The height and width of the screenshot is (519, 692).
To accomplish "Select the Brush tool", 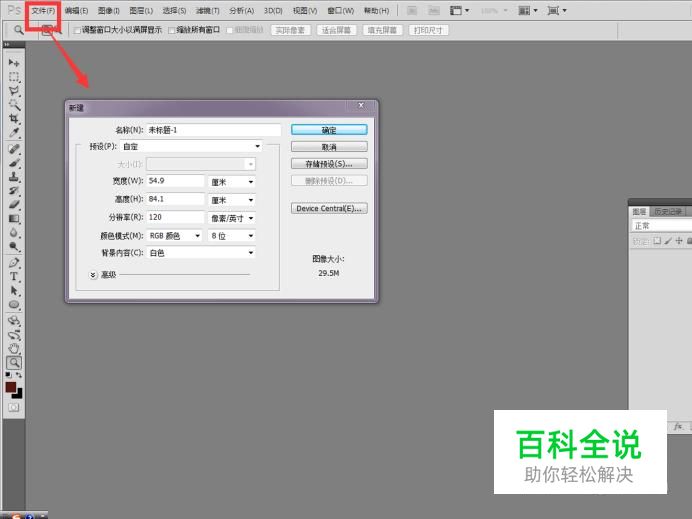I will coord(14,163).
